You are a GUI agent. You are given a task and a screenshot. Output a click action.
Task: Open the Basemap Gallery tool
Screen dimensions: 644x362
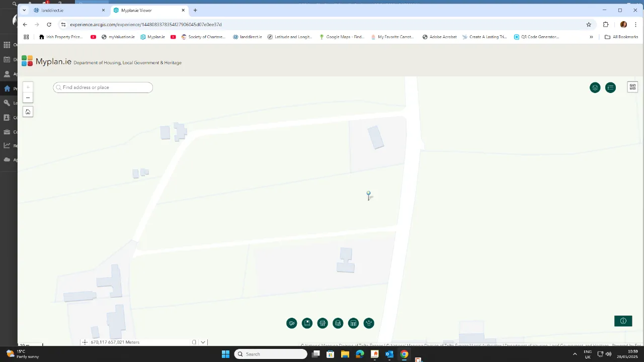(338, 323)
